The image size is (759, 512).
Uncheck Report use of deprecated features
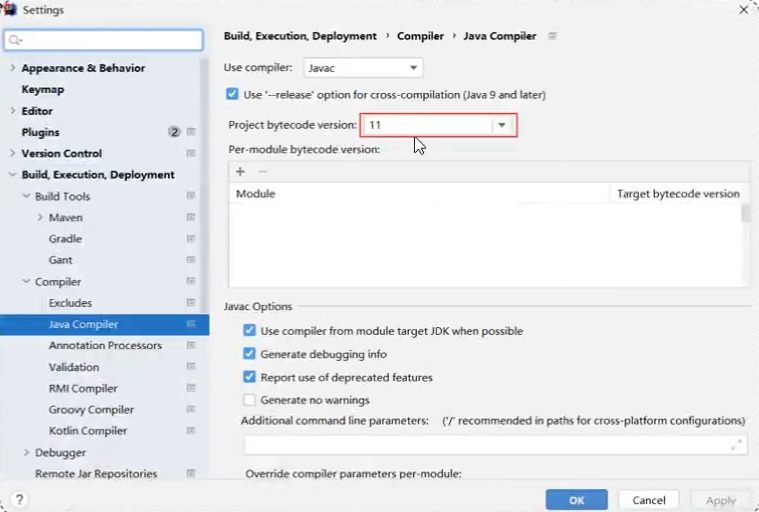pos(249,377)
